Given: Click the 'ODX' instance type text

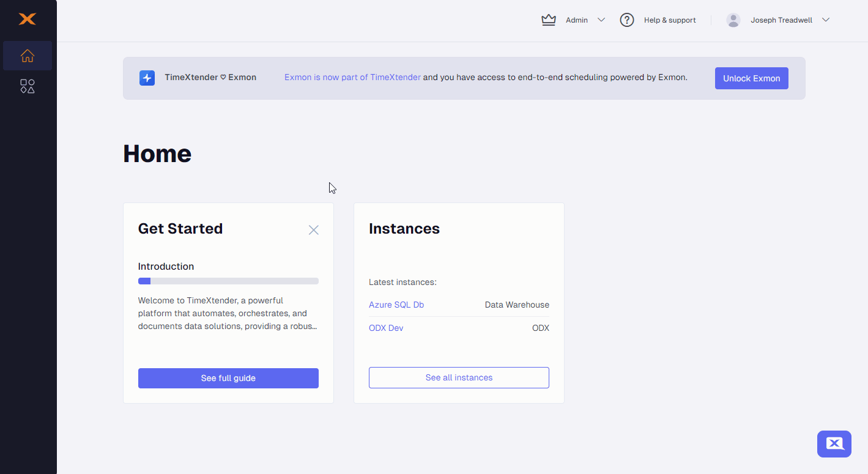Looking at the screenshot, I should pyautogui.click(x=541, y=328).
